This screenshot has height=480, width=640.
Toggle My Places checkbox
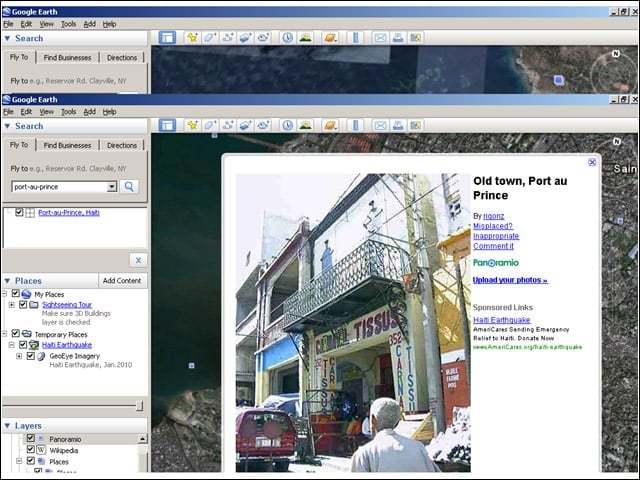[16, 293]
